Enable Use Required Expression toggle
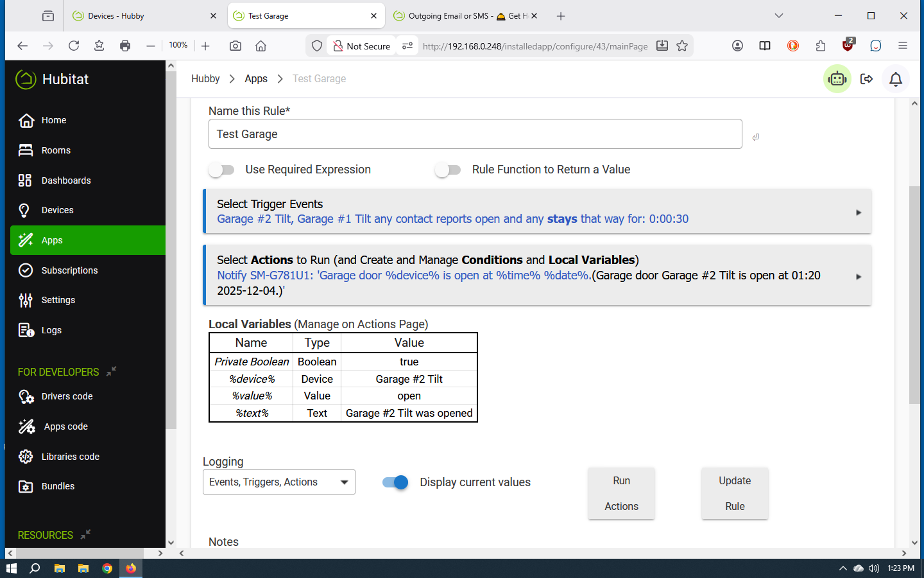Viewport: 924px width, 578px height. pyautogui.click(x=222, y=170)
